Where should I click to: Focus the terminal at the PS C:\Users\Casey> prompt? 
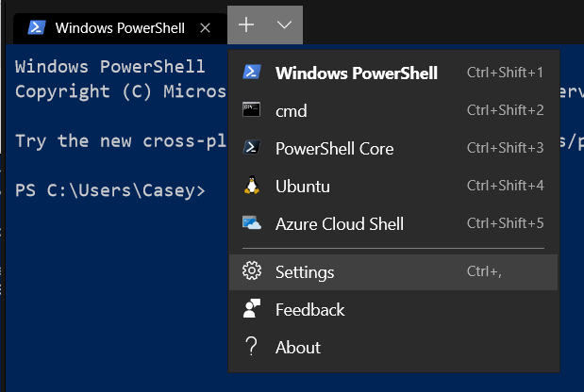tap(109, 190)
